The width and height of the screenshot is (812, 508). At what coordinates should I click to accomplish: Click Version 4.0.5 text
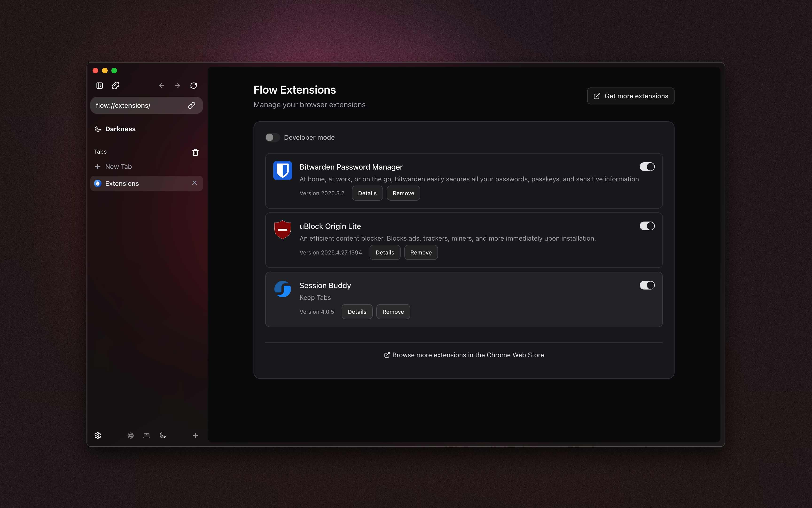317,312
